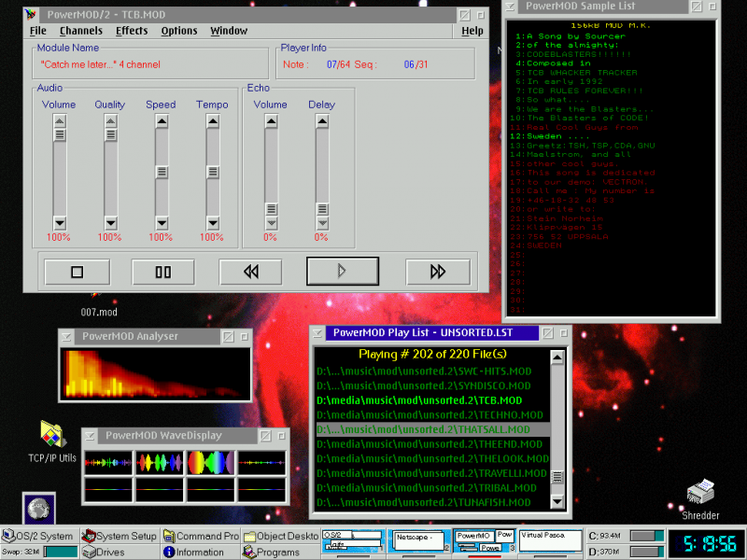Click the Tempo slider up arrow
The width and height of the screenshot is (747, 560).
click(213, 122)
